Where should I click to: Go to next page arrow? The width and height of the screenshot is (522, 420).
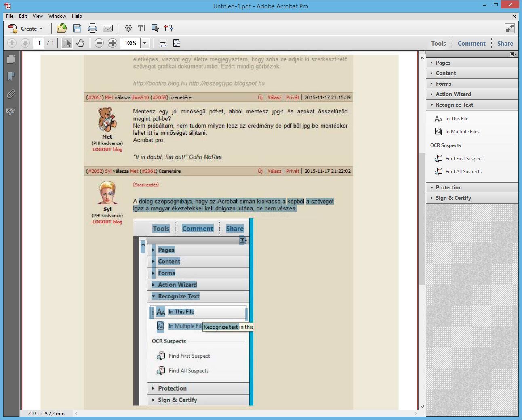[x=25, y=43]
